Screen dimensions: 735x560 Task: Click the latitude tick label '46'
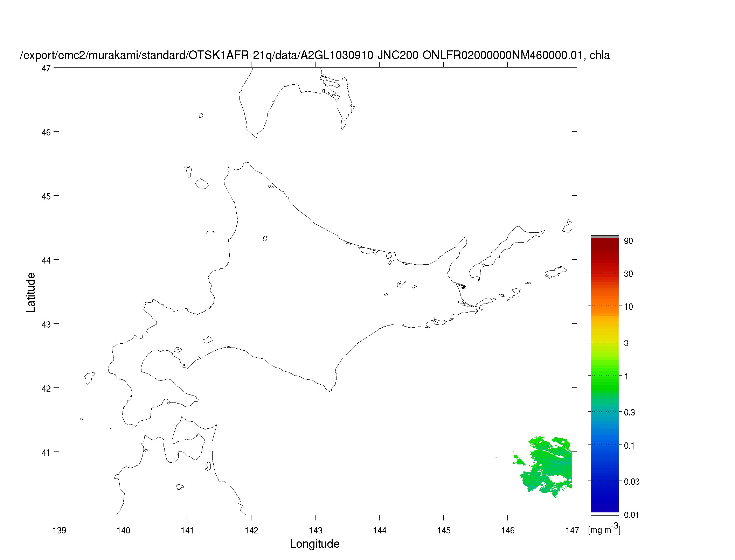click(46, 132)
